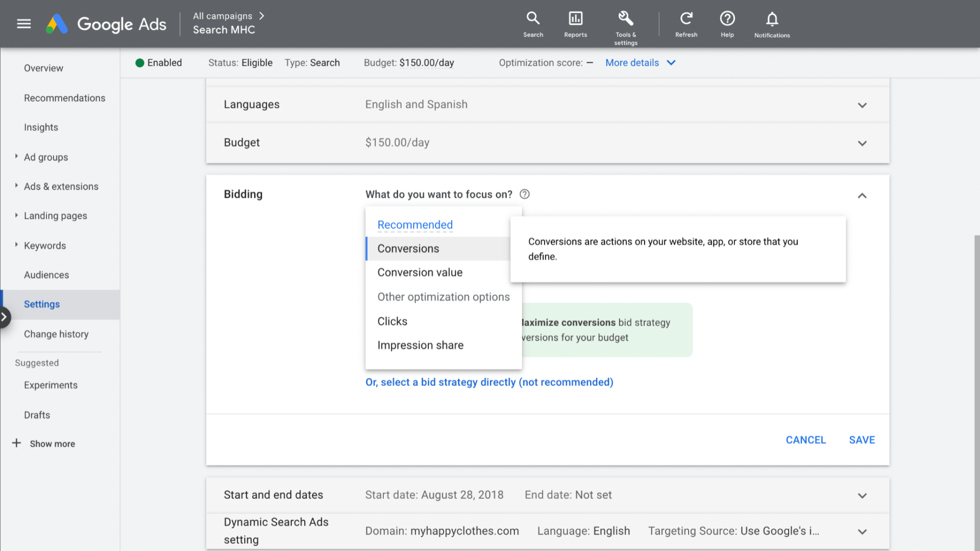Click help icon next to focus question
The width and height of the screenshot is (980, 551).
pyautogui.click(x=525, y=194)
